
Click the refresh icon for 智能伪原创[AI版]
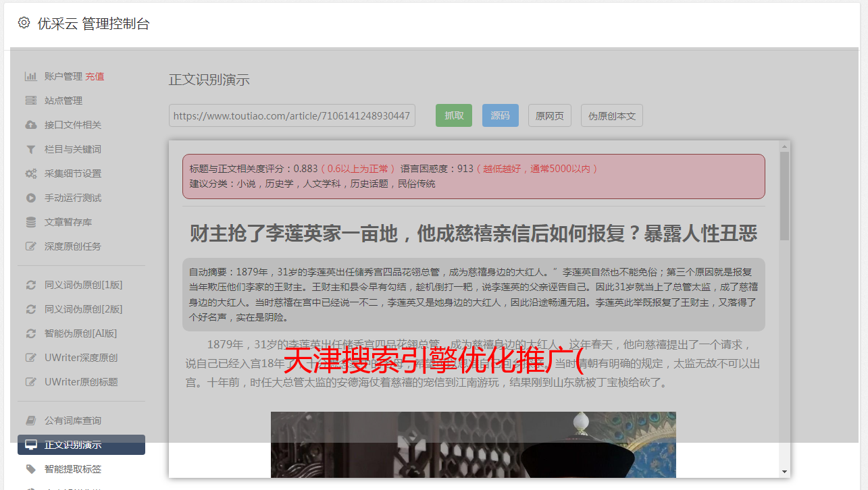(x=30, y=333)
